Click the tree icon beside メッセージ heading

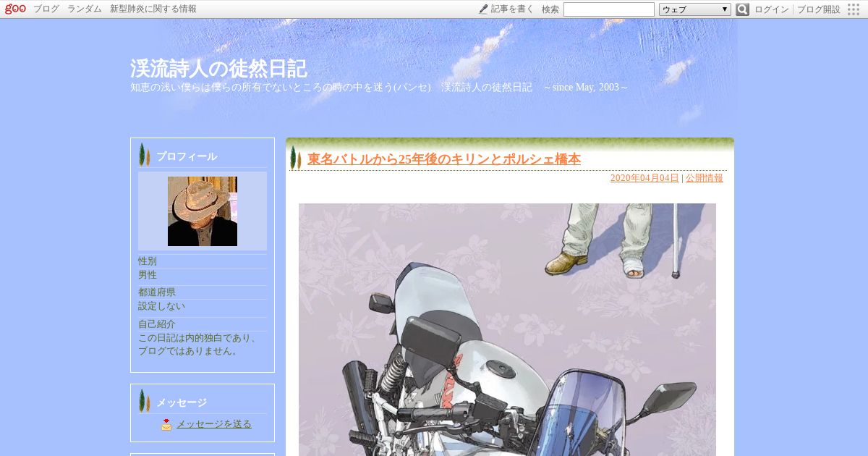point(144,401)
